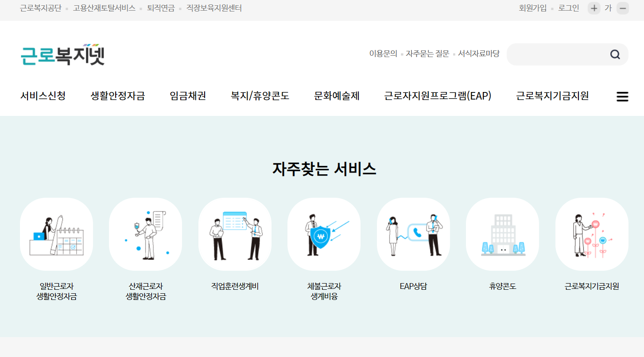Open the 직업훈련생계비 service icon

tap(235, 234)
